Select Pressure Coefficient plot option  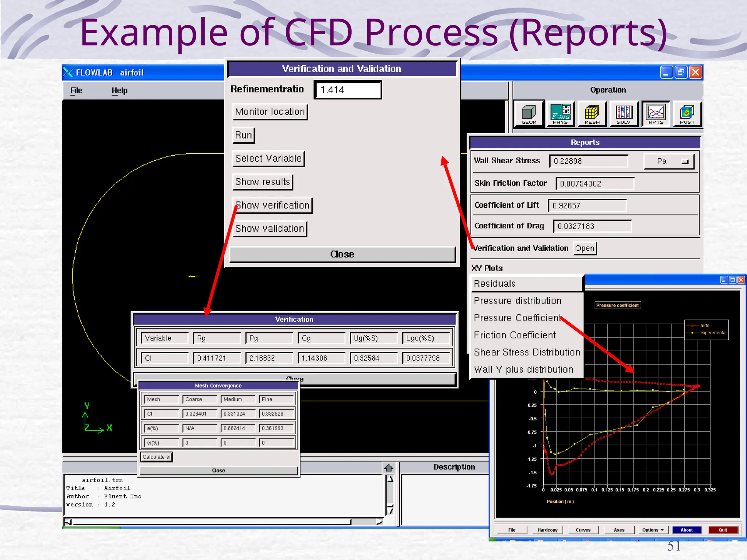517,318
